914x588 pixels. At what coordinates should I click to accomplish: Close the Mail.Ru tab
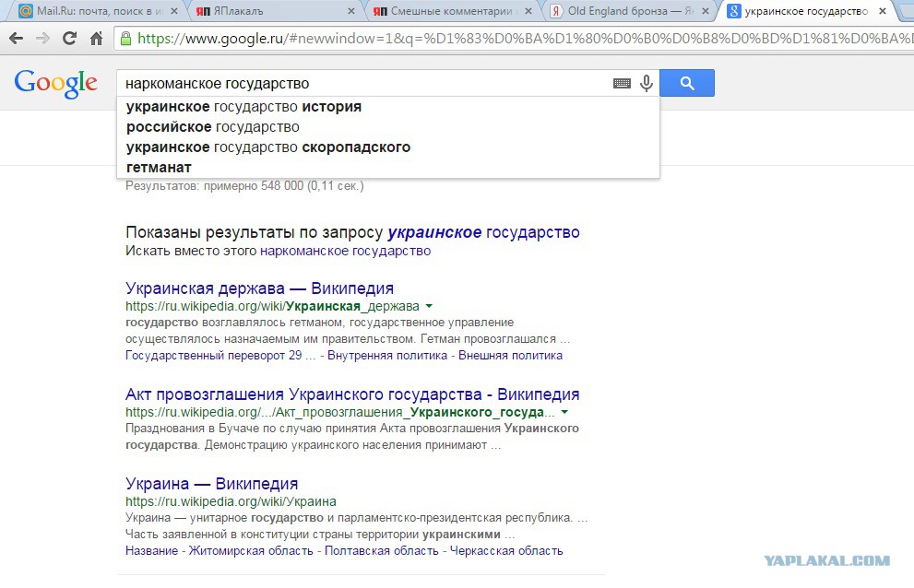pos(174,11)
